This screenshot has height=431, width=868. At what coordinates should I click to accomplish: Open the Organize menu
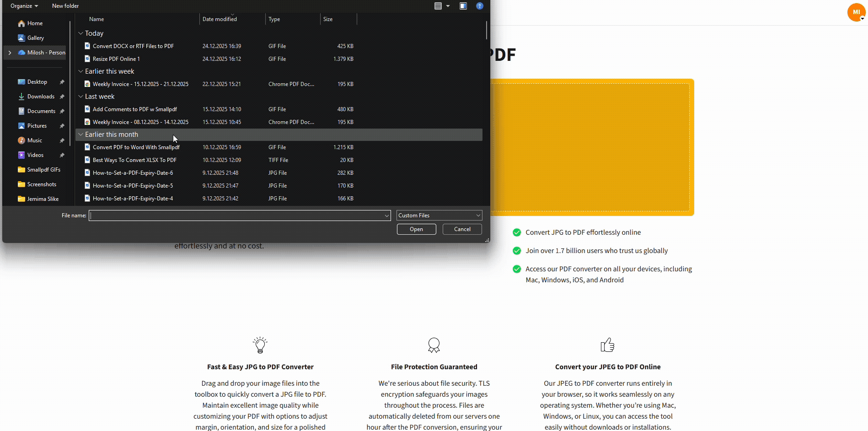click(24, 6)
